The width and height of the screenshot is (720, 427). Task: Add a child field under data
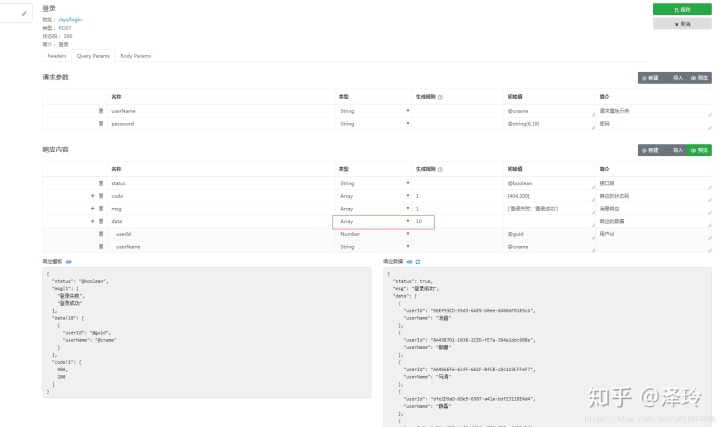click(x=92, y=221)
